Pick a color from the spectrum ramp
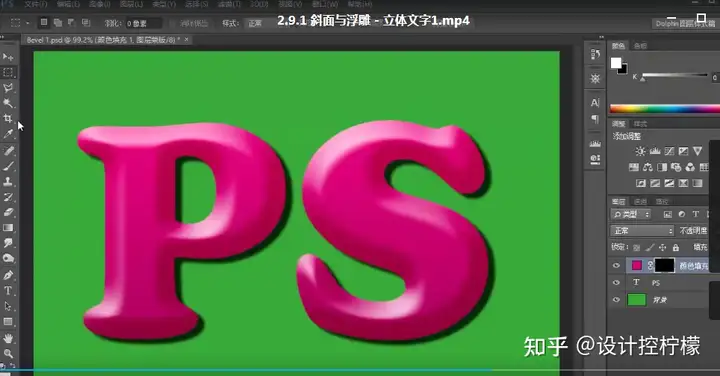 coord(665,109)
